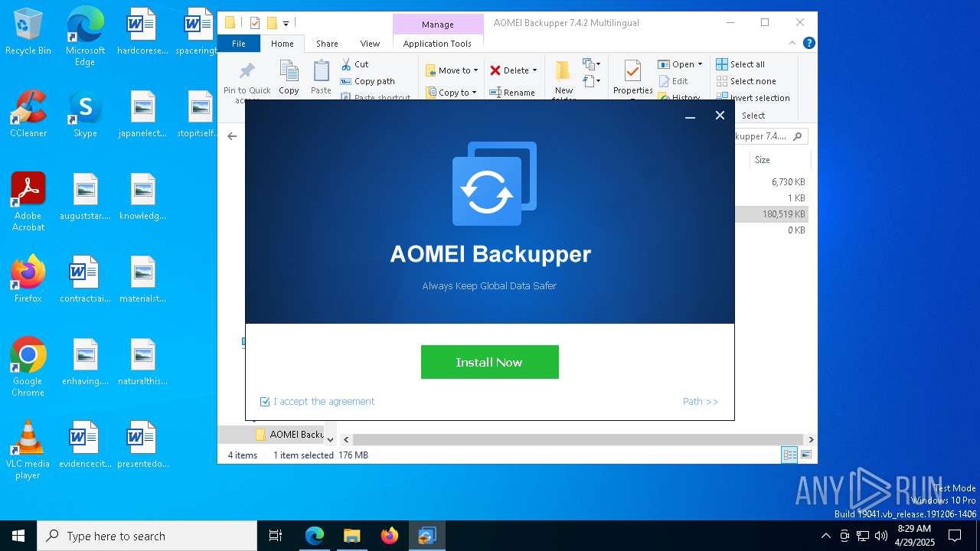Open the Recycle Bin desktop icon
This screenshot has width=980, height=551.
(x=28, y=32)
